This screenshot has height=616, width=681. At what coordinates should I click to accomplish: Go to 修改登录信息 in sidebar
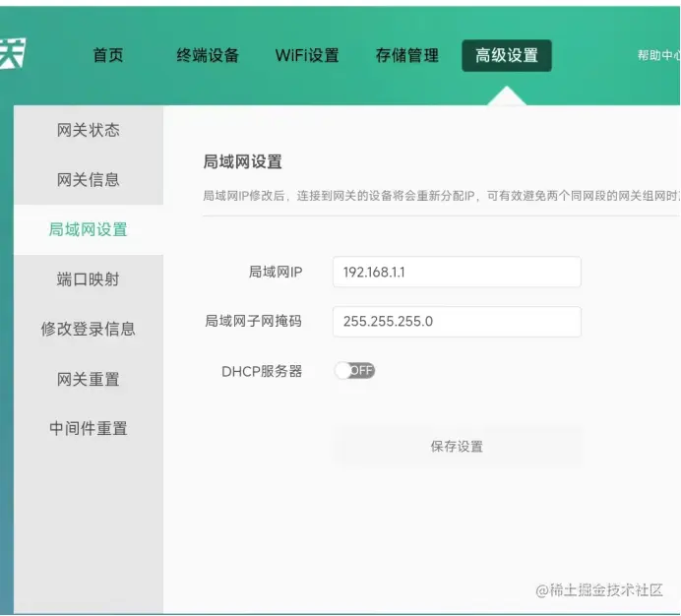point(89,329)
